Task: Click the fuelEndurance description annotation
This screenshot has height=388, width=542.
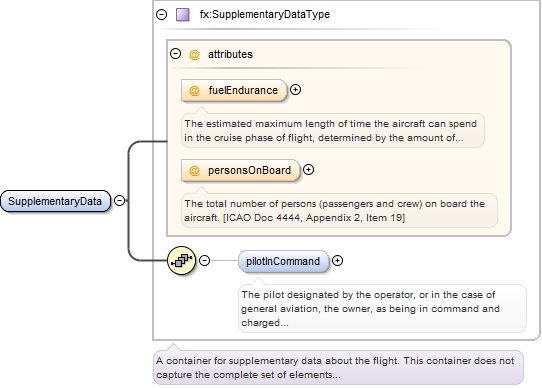Action: pyautogui.click(x=333, y=131)
